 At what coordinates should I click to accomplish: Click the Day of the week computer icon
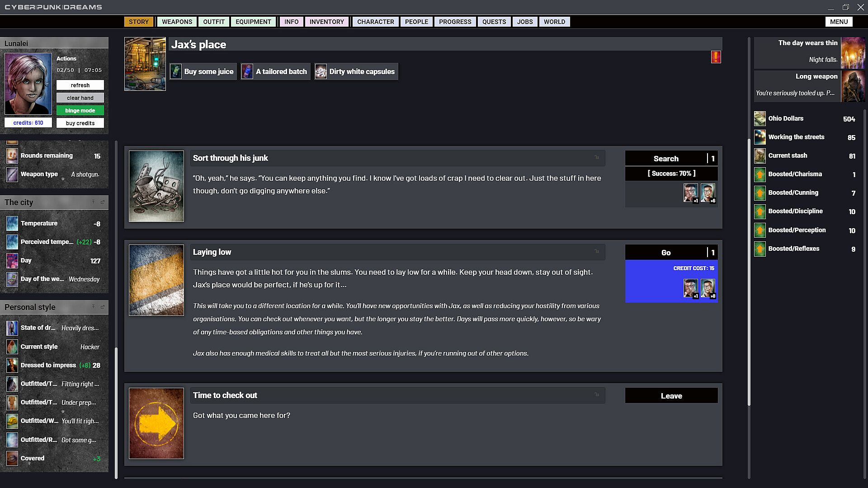point(12,279)
